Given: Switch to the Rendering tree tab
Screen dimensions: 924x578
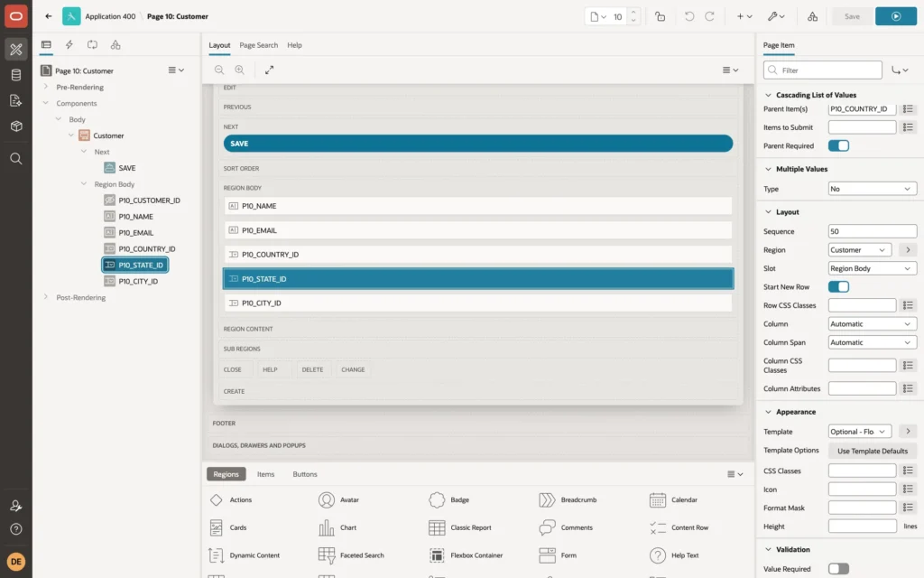Looking at the screenshot, I should 46,44.
